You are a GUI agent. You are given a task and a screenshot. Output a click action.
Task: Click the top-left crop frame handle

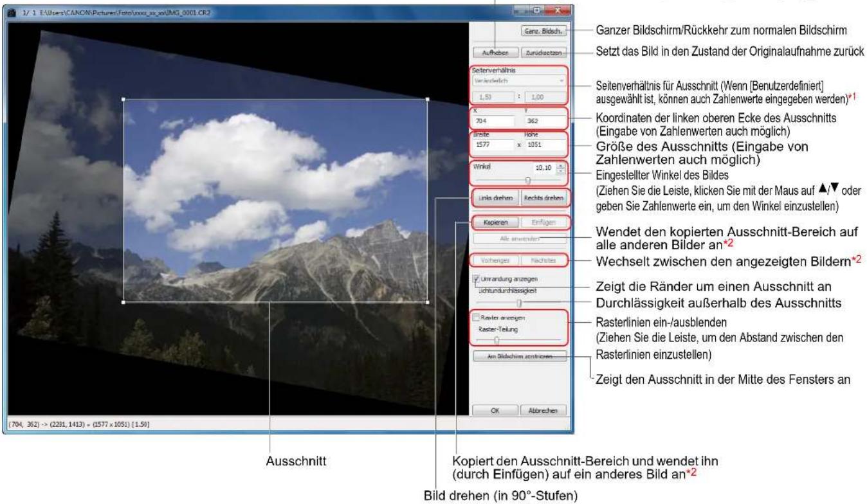[x=123, y=99]
